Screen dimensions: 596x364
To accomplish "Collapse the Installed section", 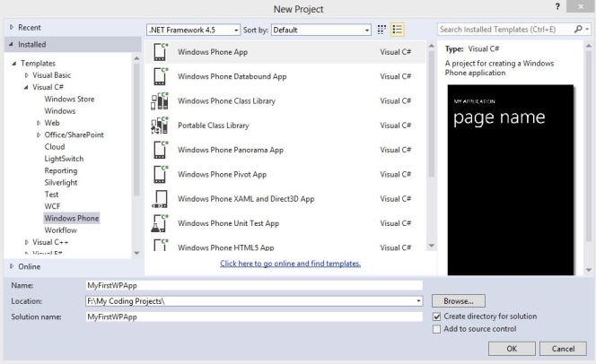I will coord(11,45).
